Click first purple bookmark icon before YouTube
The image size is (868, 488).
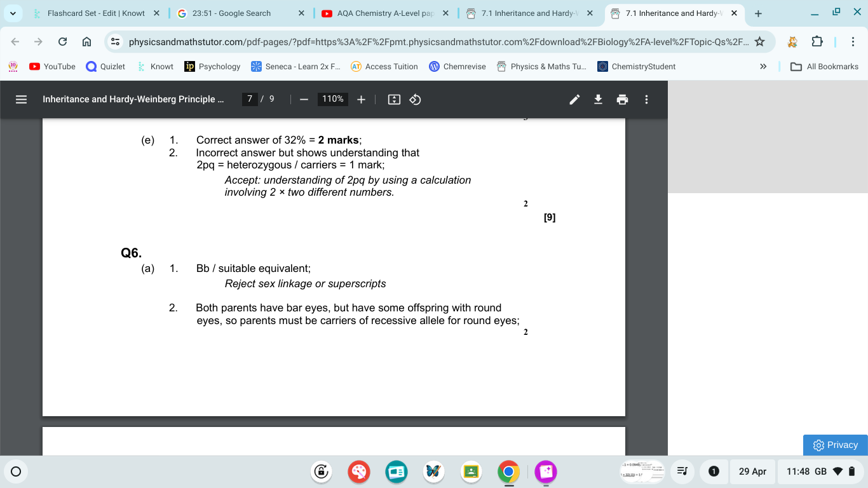click(12, 66)
